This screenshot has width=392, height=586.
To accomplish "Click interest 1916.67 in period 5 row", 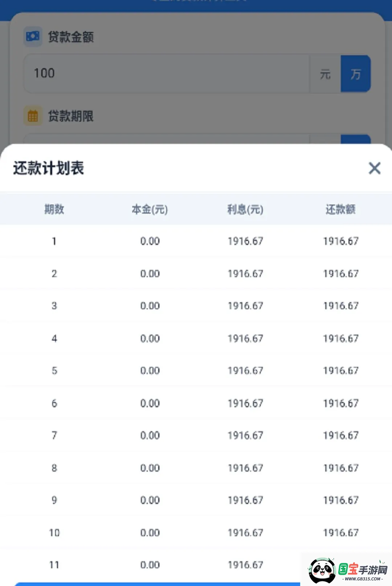I will [245, 371].
